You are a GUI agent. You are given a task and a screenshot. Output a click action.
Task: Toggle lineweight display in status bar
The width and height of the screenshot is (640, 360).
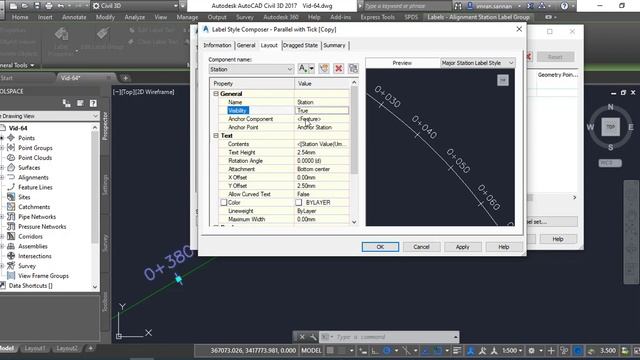coord(457,350)
